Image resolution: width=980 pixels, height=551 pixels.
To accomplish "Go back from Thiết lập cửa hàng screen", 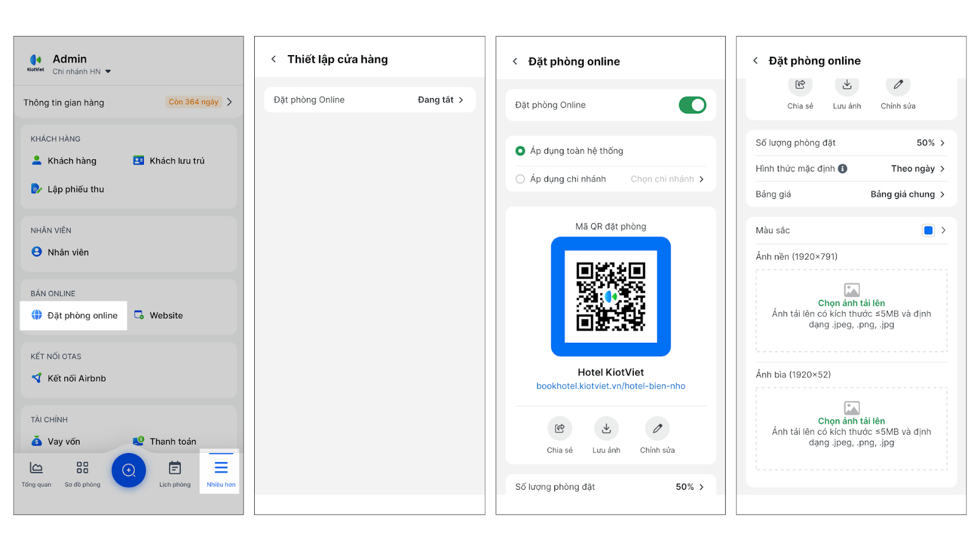I will [x=274, y=59].
